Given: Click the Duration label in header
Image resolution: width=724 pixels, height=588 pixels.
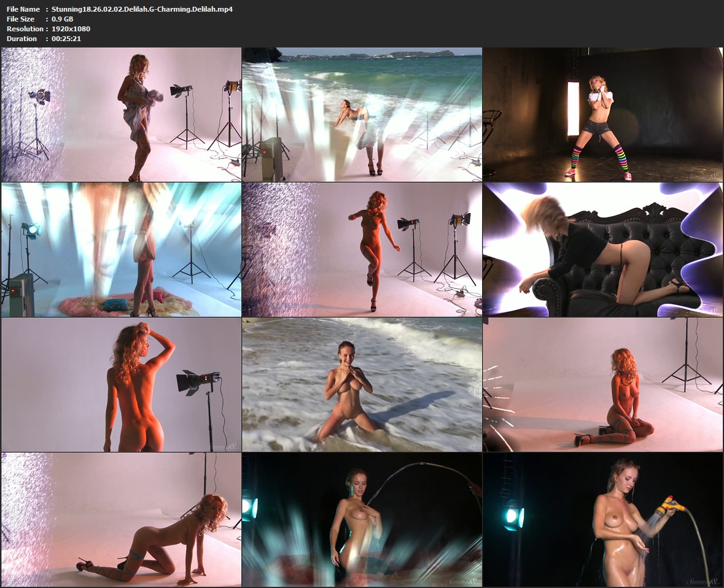Looking at the screenshot, I should [x=22, y=39].
